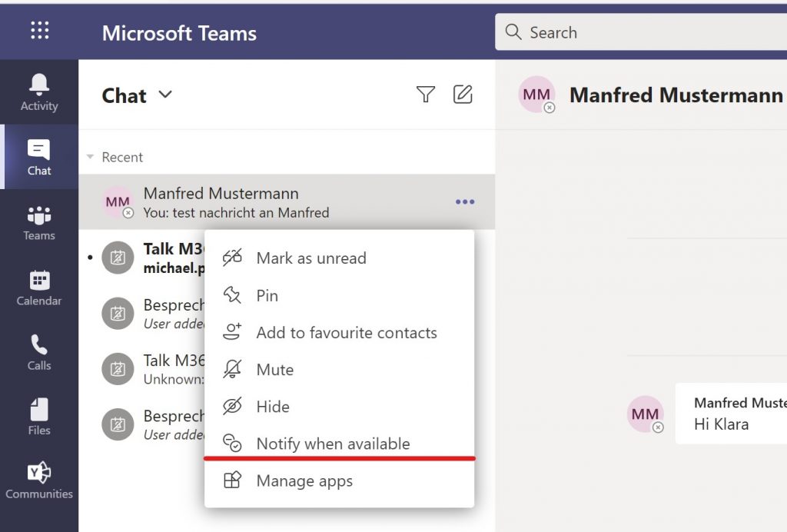Open the app launcher waffle icon
Viewport: 787px width, 532px height.
coord(39,31)
